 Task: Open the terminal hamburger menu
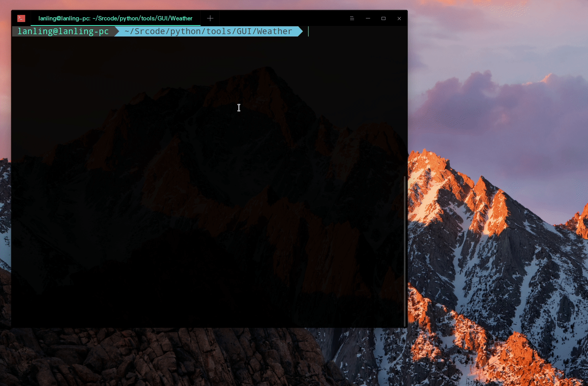pyautogui.click(x=352, y=18)
